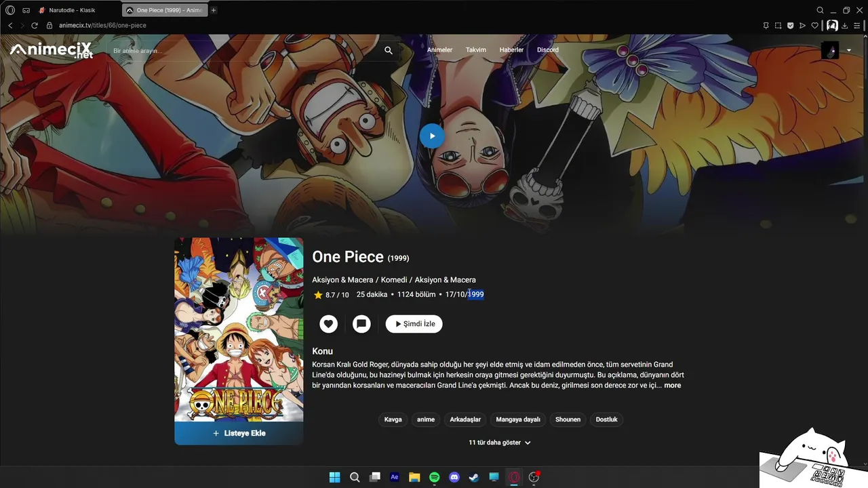Image resolution: width=868 pixels, height=488 pixels.
Task: Go back with browser back arrow
Action: [10, 25]
